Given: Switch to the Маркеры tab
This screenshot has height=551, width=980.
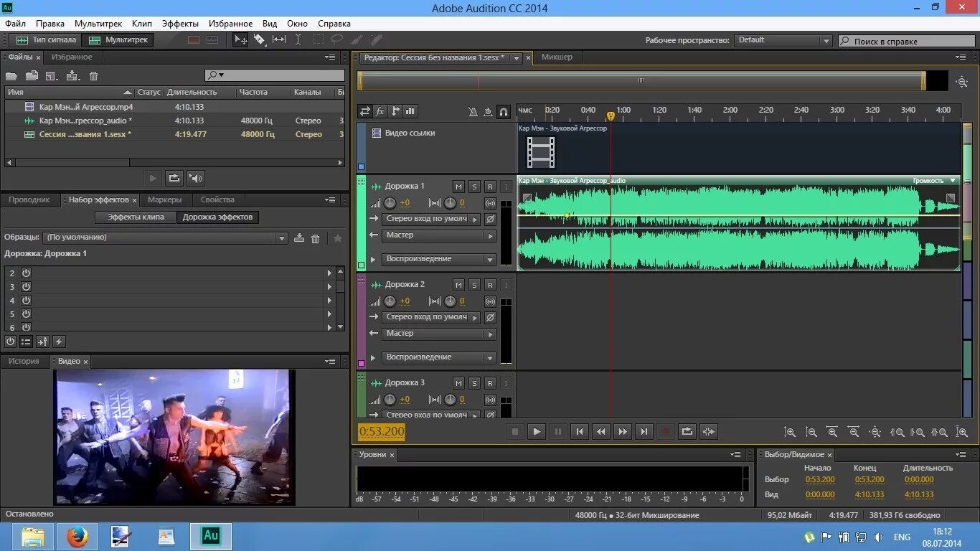Looking at the screenshot, I should pyautogui.click(x=164, y=199).
